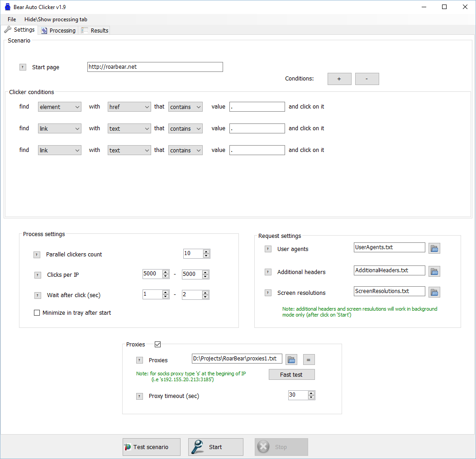Toggle Minimize in tray after start

(x=37, y=313)
